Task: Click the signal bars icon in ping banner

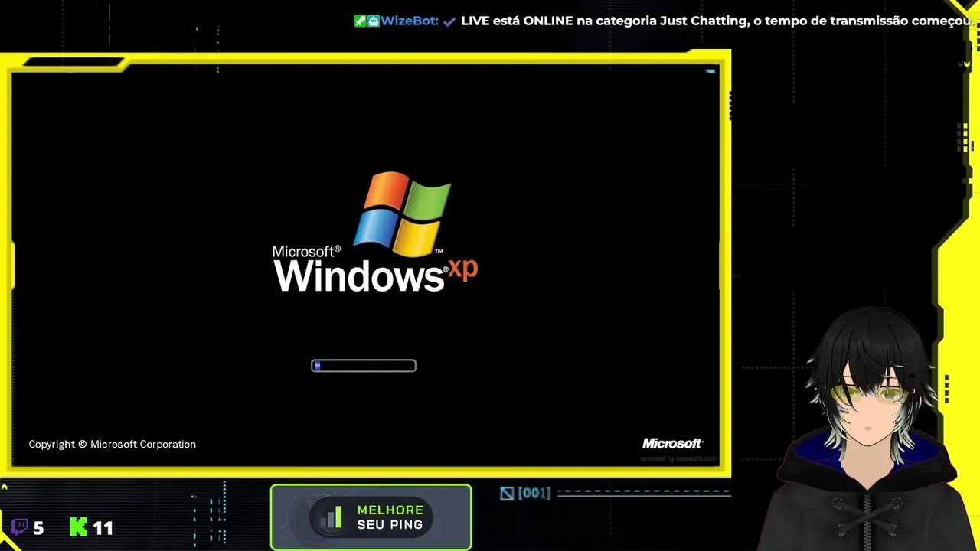Action: click(332, 519)
